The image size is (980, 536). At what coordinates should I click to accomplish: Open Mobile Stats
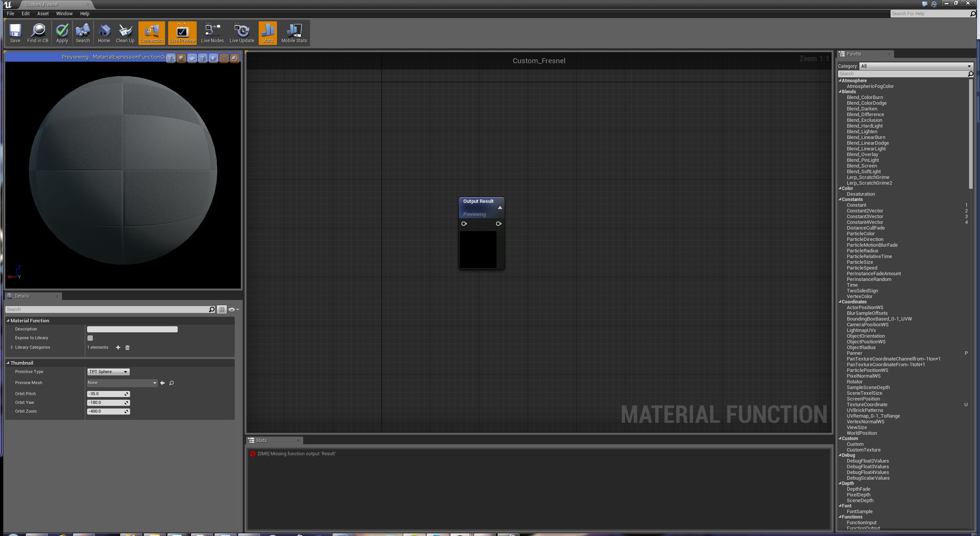tap(294, 33)
